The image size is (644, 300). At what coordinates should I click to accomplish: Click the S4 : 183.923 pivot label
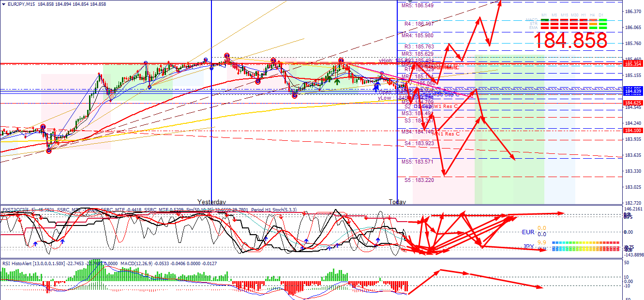419,144
